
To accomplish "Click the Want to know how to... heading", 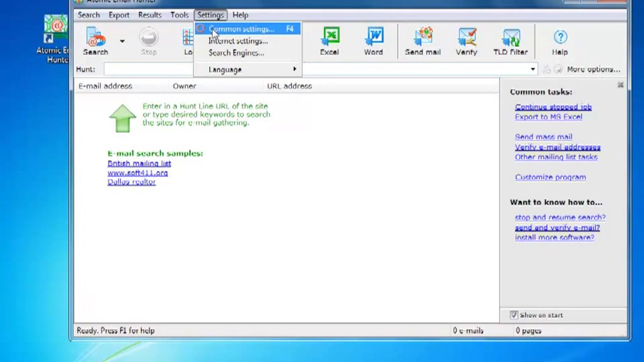I will pos(556,202).
